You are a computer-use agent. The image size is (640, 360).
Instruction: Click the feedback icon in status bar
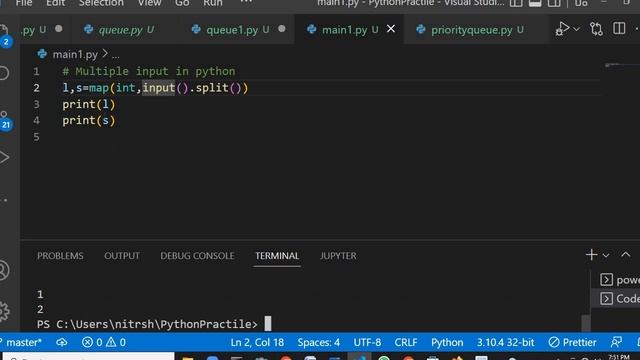(616, 342)
